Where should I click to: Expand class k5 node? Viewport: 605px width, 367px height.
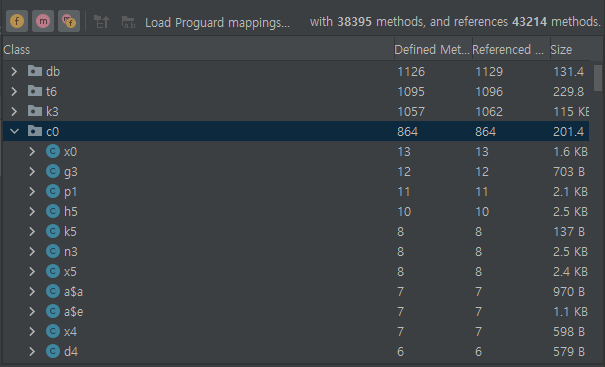coord(32,232)
